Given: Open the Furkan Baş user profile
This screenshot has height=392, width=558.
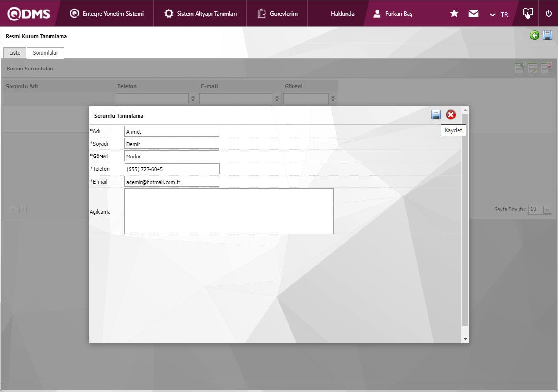Looking at the screenshot, I should [x=393, y=14].
